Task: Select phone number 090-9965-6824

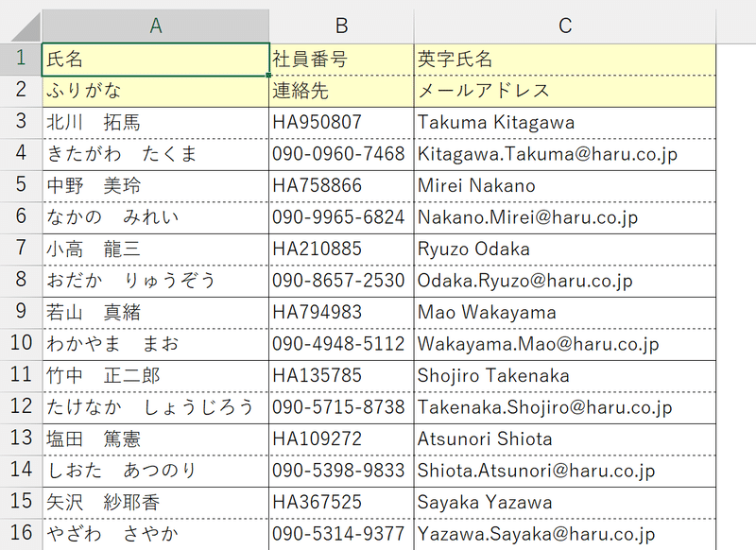Action: coord(341,218)
